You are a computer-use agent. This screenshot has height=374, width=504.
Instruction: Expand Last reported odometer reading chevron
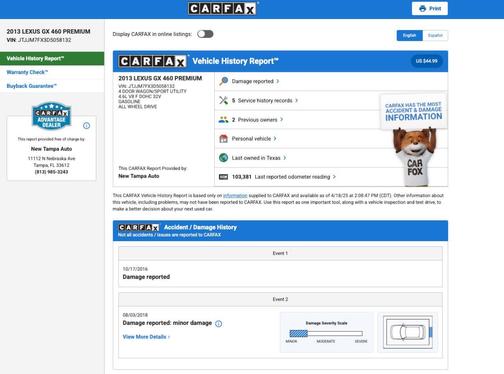(x=334, y=177)
